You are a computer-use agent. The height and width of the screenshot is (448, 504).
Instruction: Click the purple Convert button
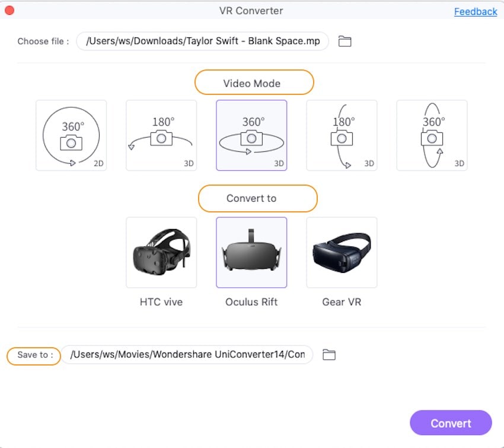click(451, 423)
